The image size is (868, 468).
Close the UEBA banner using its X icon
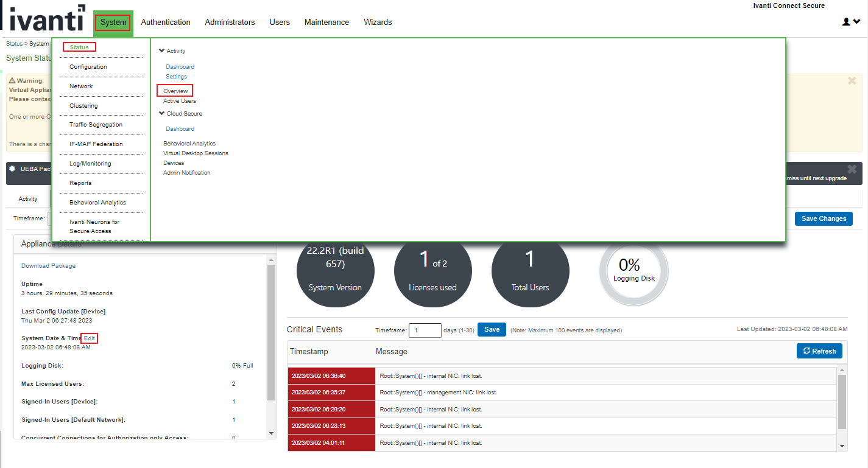[x=851, y=169]
